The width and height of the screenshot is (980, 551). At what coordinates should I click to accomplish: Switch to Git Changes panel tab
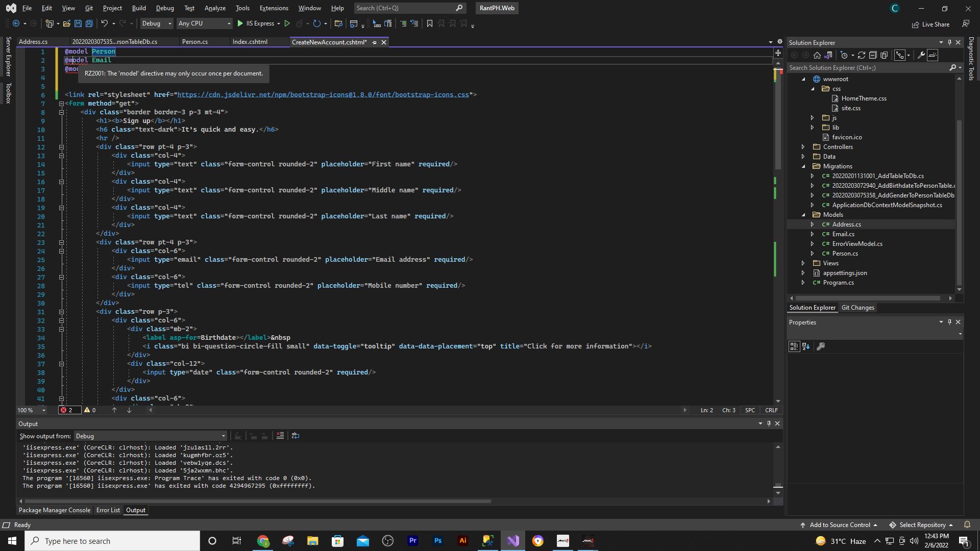[857, 308]
